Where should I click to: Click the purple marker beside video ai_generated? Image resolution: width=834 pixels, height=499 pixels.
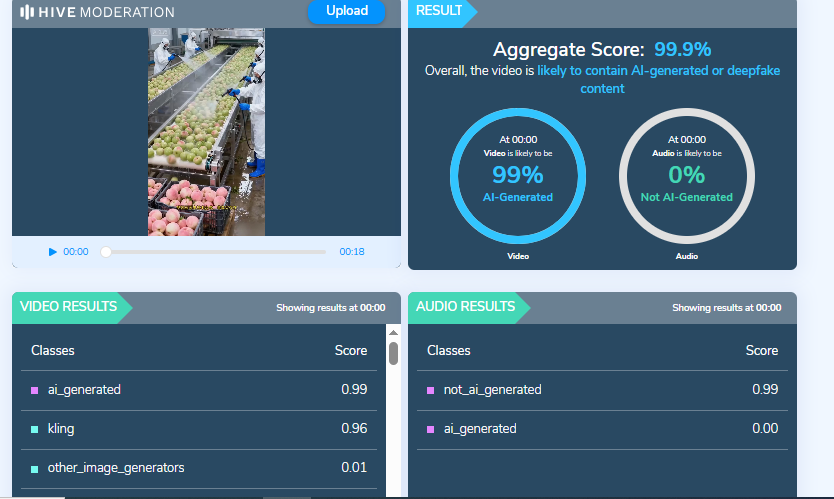[x=35, y=390]
